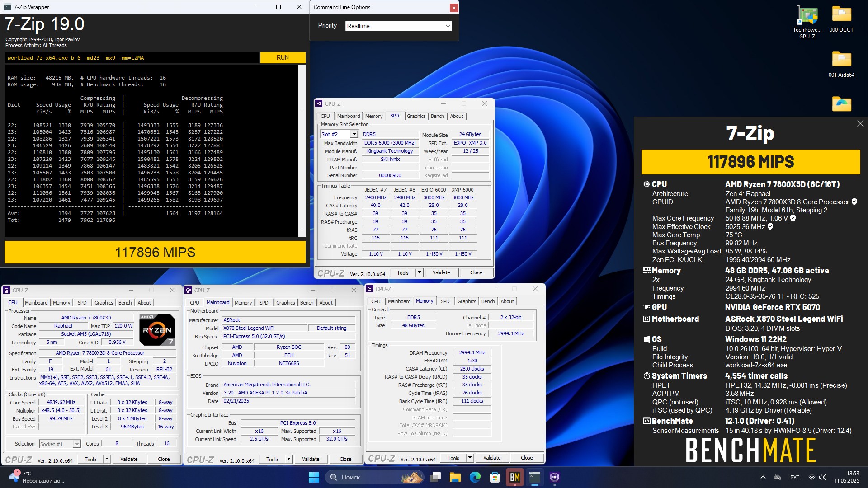This screenshot has height=488, width=868.
Task: Select Memory tab in CPU window
Action: (x=61, y=303)
